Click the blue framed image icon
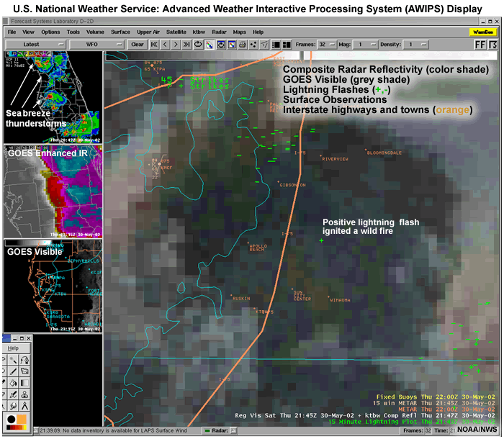 coord(231,45)
